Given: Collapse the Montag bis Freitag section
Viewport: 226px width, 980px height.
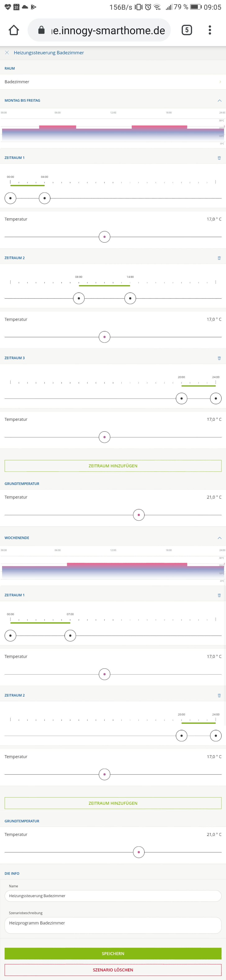Looking at the screenshot, I should [x=219, y=100].
